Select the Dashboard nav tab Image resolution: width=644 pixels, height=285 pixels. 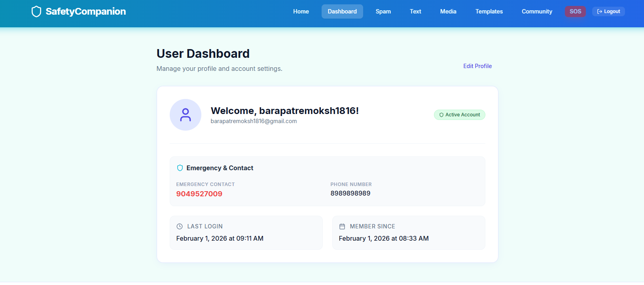[x=342, y=11]
